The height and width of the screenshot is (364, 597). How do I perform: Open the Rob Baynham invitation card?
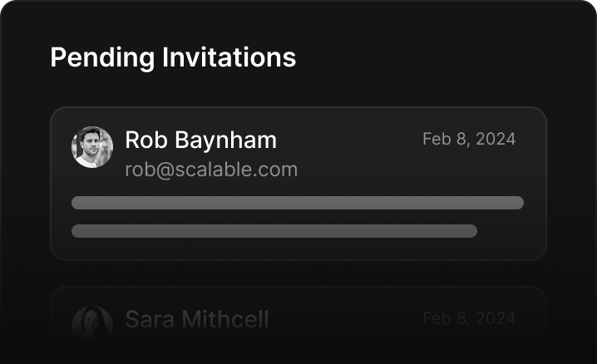point(298,184)
